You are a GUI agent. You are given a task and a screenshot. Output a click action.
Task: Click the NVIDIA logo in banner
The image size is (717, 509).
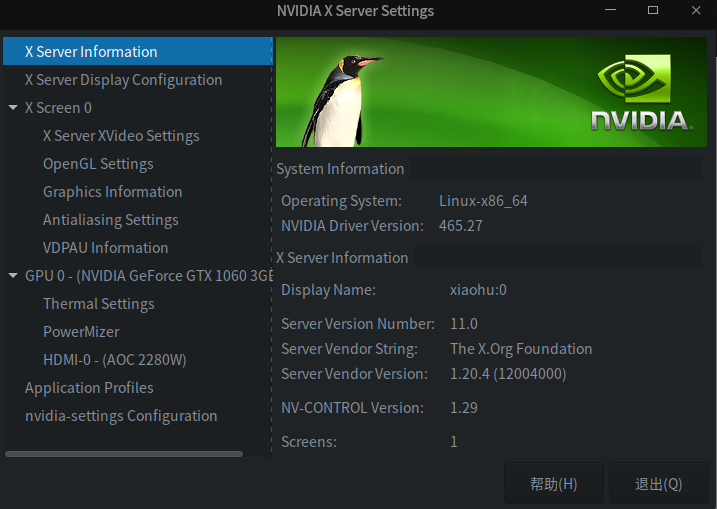coord(640,95)
